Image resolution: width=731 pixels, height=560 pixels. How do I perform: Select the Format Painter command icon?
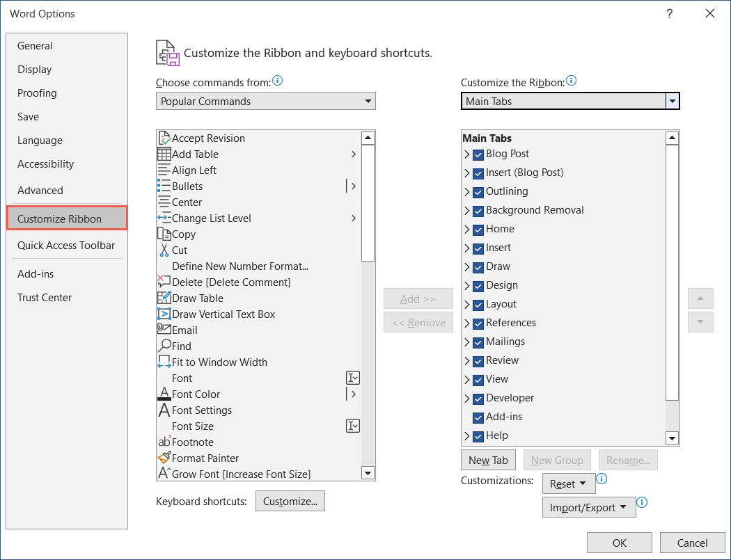[x=164, y=458]
